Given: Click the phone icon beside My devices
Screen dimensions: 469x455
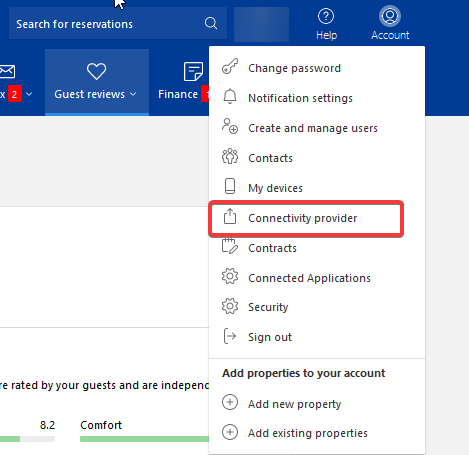Looking at the screenshot, I should pyautogui.click(x=230, y=186).
